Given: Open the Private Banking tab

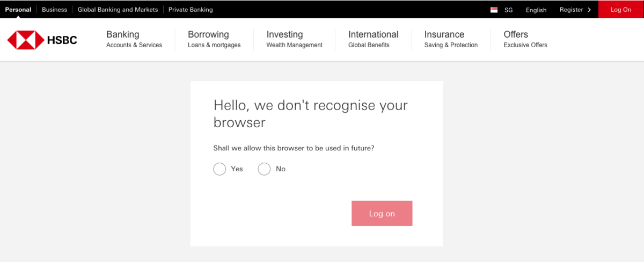Looking at the screenshot, I should pos(191,10).
